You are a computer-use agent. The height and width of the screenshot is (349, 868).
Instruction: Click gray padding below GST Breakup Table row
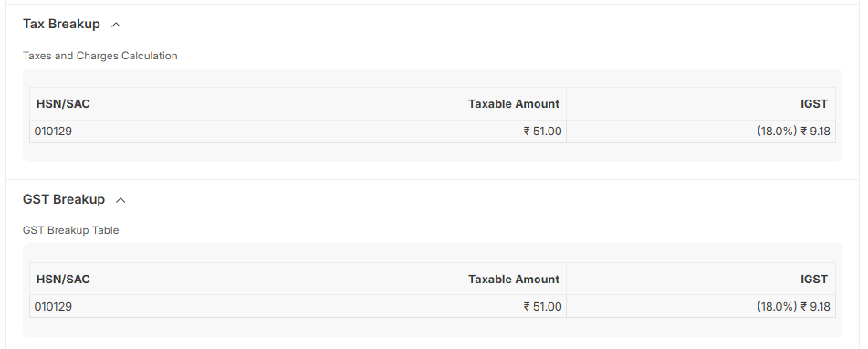click(433, 327)
